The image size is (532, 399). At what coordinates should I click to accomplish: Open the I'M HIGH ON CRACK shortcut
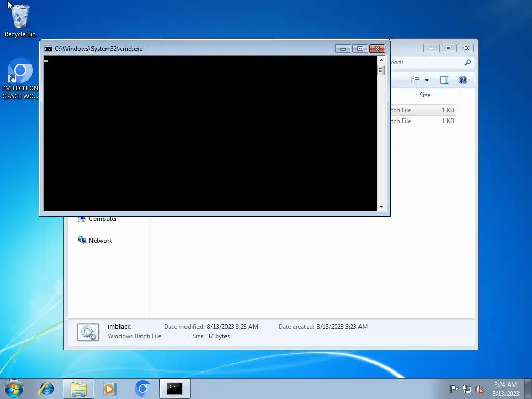click(x=20, y=79)
